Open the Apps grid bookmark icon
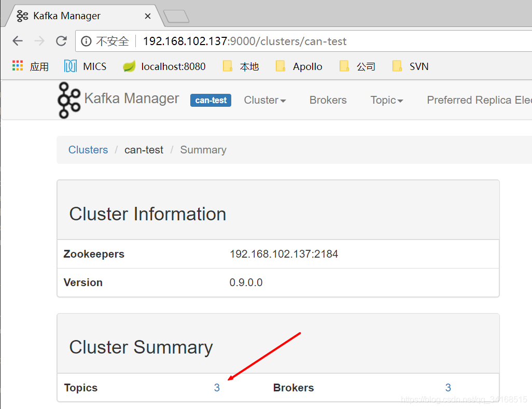 coord(18,66)
